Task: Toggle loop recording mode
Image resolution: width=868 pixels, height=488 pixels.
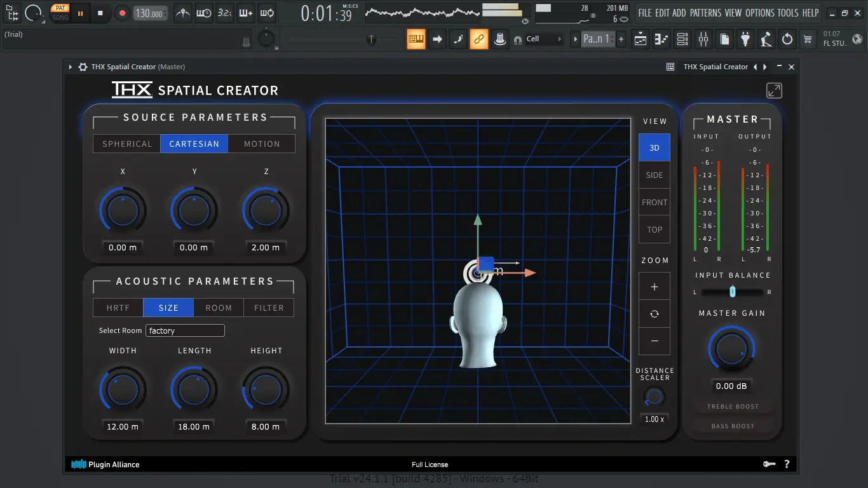Action: click(x=267, y=13)
